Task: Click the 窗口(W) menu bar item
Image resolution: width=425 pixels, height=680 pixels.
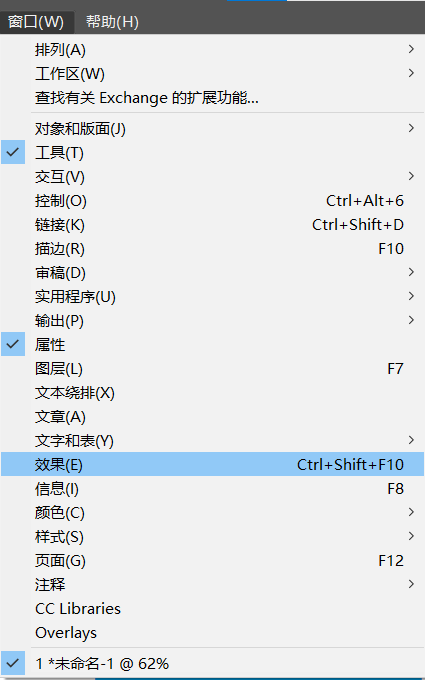Action: click(36, 22)
